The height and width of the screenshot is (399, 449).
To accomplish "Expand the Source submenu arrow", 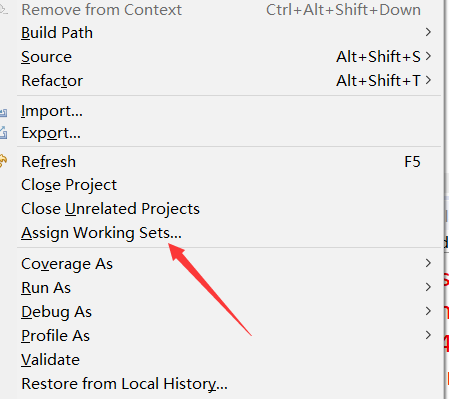I will coord(428,56).
